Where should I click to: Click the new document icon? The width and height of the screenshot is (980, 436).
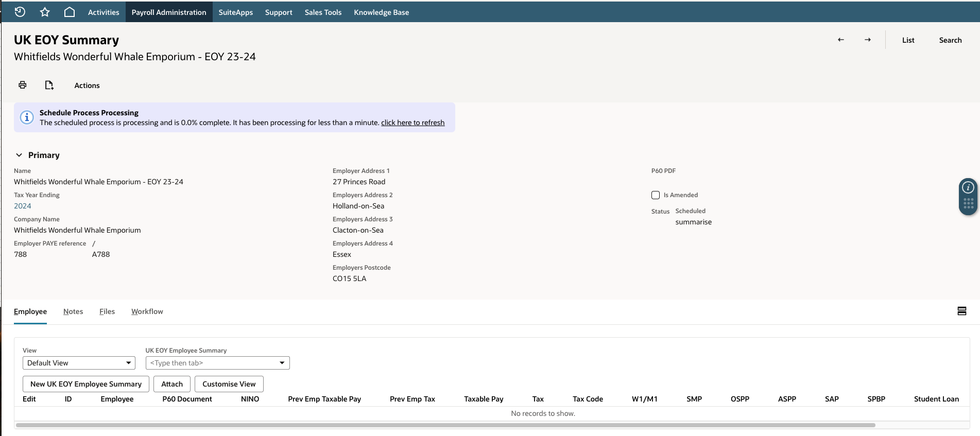(49, 85)
